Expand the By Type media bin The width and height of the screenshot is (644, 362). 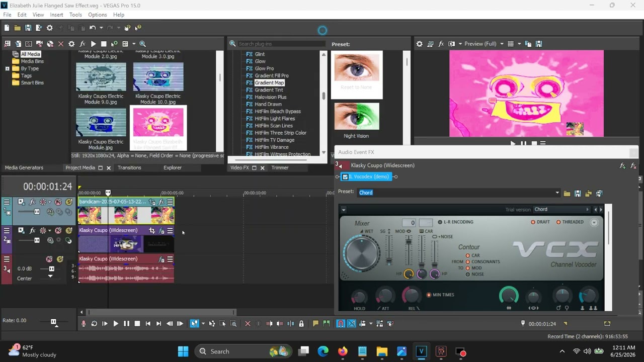7,68
